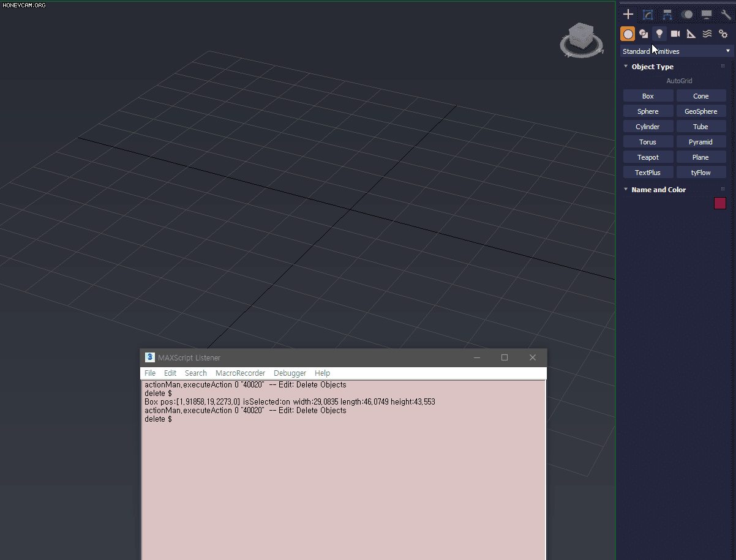The image size is (736, 560).
Task: Select the Utilities wrench panel
Action: coord(726,13)
